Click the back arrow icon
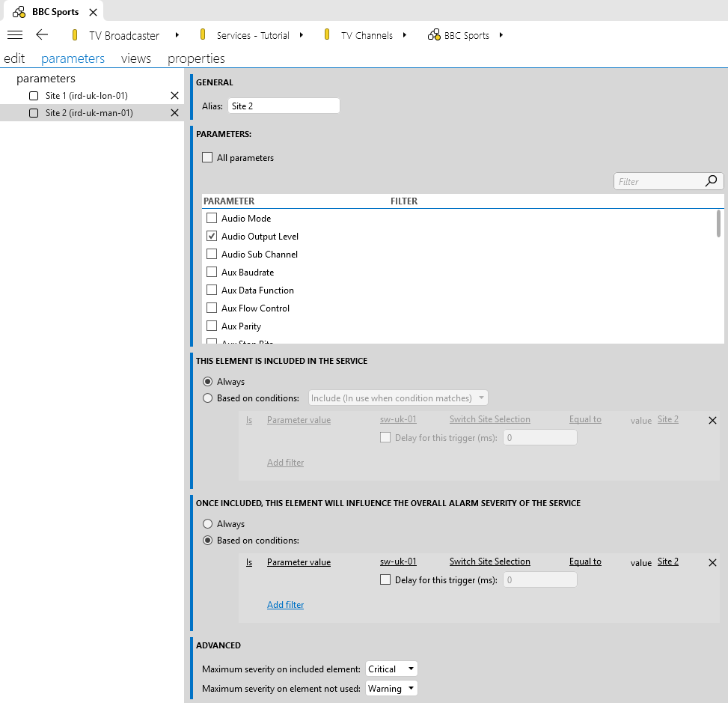This screenshot has width=728, height=703. point(42,35)
